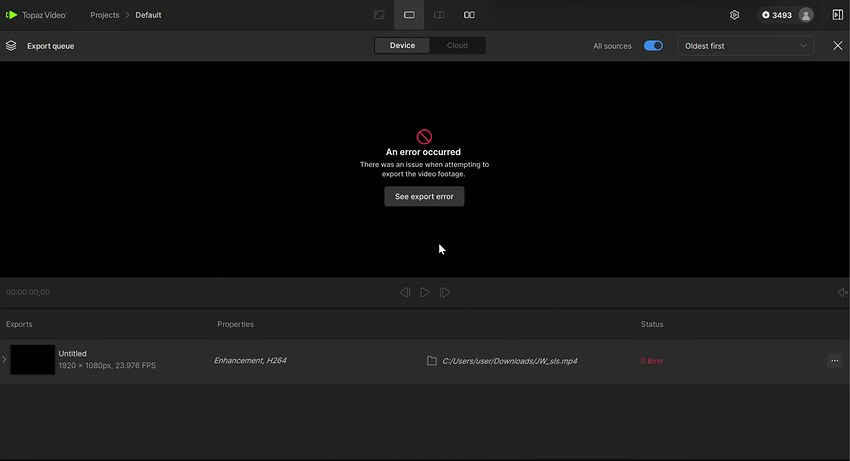The height and width of the screenshot is (461, 850).
Task: Disable the All sources toggle
Action: pos(653,46)
